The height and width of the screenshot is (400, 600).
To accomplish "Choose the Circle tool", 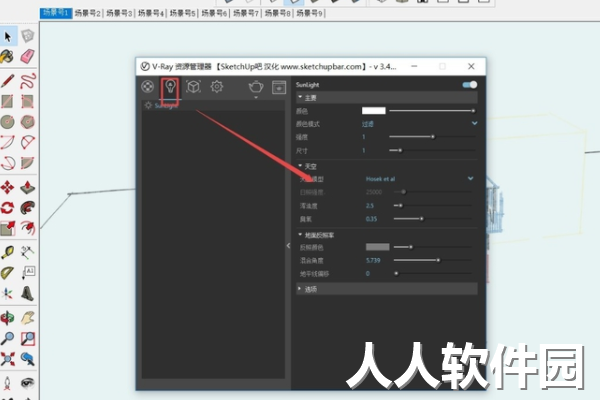I will [x=7, y=122].
